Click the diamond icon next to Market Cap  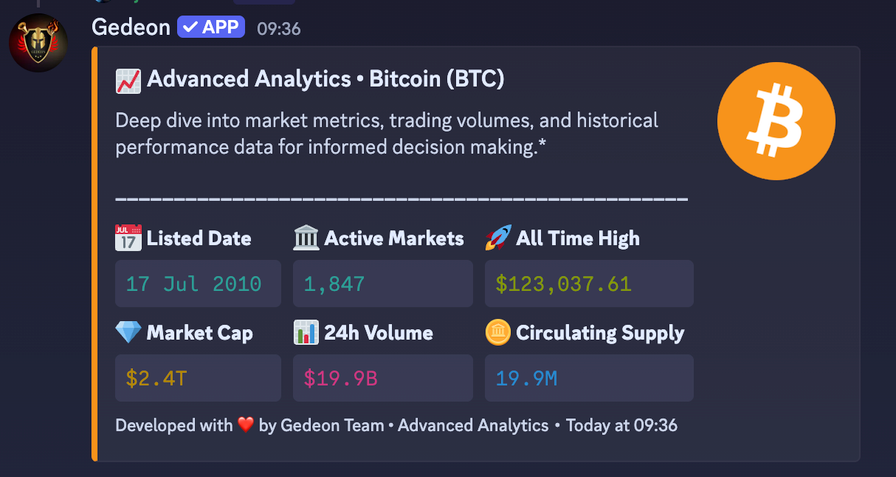tap(128, 332)
